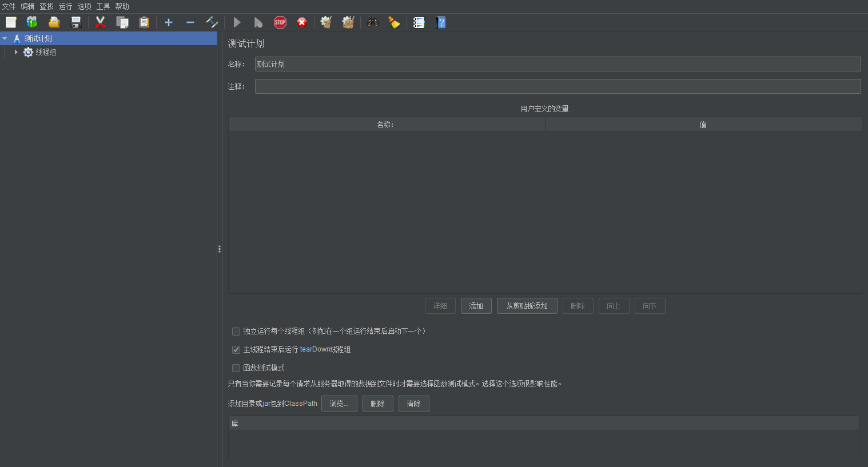
Task: Open the 运行 menu
Action: (66, 6)
